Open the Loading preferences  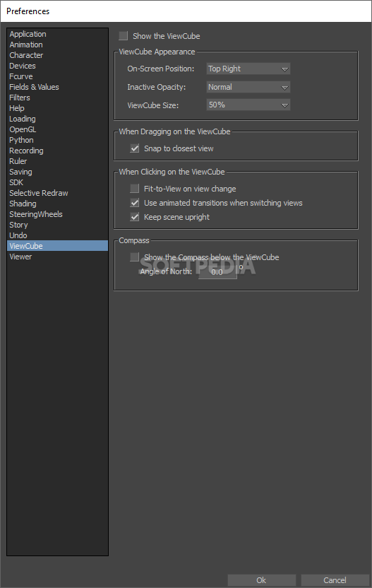tap(58, 119)
